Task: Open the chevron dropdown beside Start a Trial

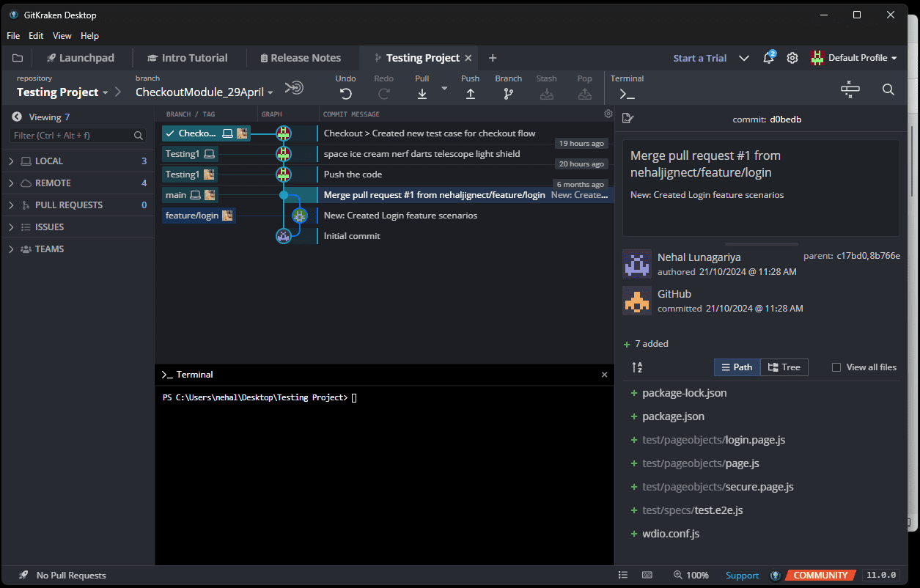Action: [x=744, y=58]
